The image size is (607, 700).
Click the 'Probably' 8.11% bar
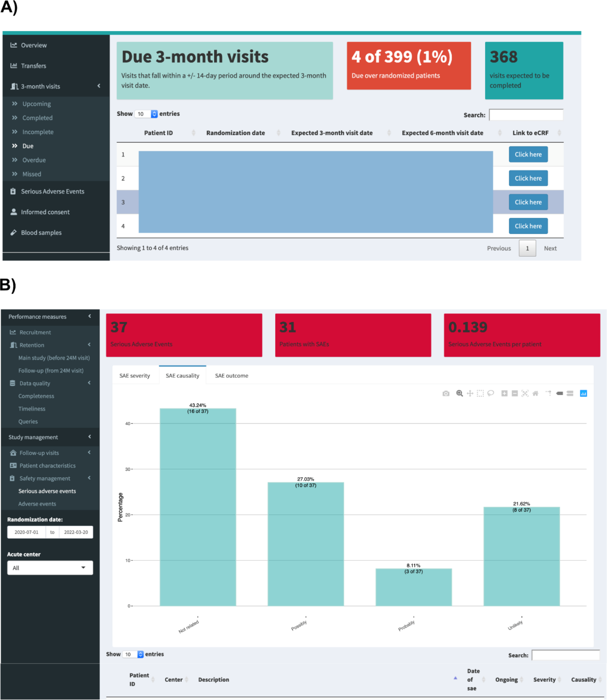tap(414, 587)
